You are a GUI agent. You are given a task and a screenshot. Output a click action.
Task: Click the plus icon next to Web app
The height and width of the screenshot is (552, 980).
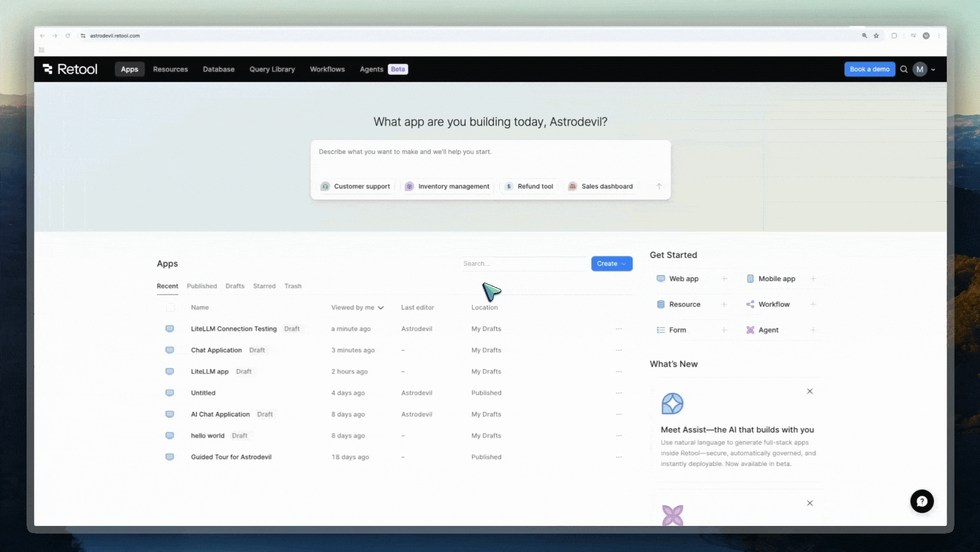point(724,279)
